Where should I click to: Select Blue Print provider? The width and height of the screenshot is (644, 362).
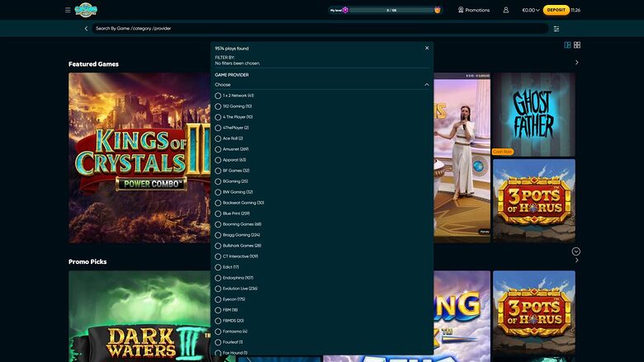233,214
